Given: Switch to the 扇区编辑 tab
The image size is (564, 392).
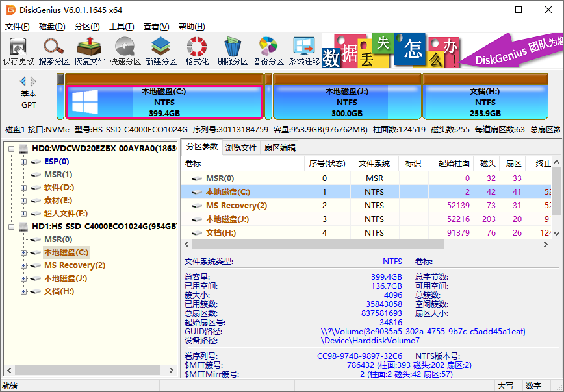Looking at the screenshot, I should (280, 148).
